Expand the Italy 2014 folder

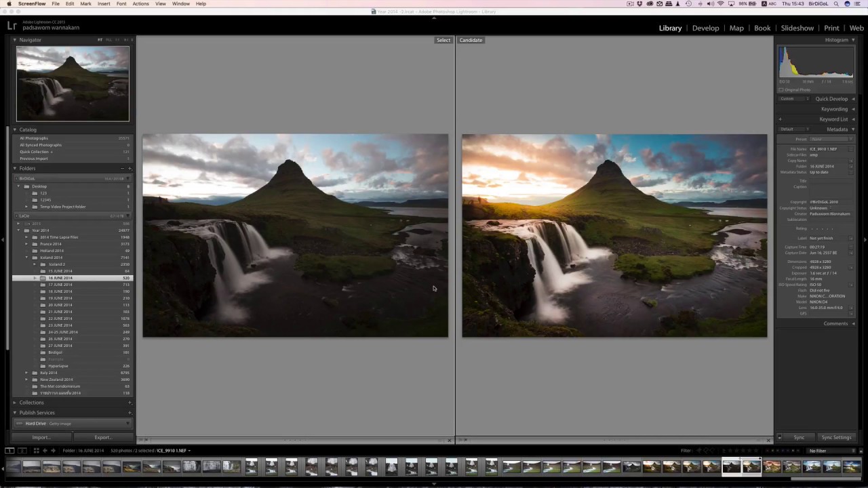[x=26, y=373]
